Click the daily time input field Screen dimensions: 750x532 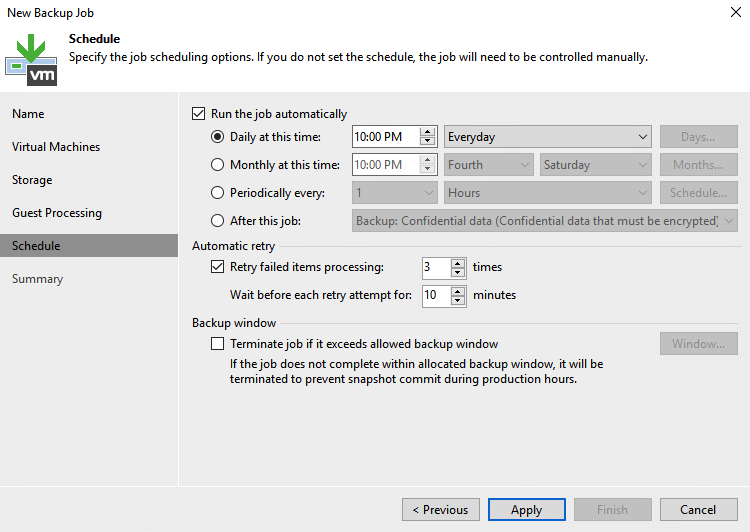386,137
